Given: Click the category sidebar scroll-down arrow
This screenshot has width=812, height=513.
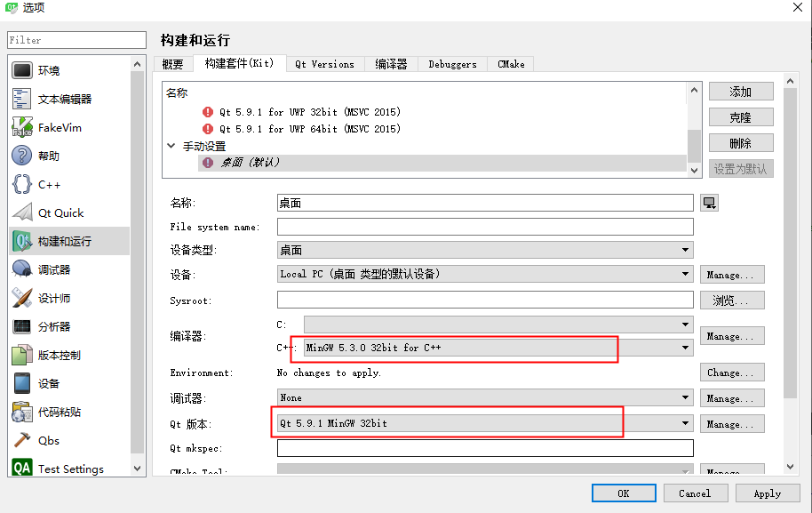Looking at the screenshot, I should pyautogui.click(x=137, y=469).
